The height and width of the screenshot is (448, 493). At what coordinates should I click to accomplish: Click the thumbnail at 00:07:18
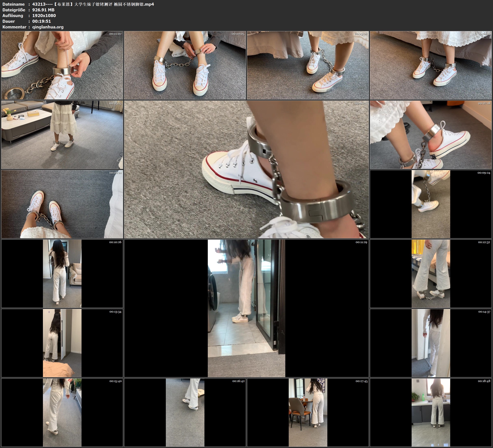[x=431, y=135]
